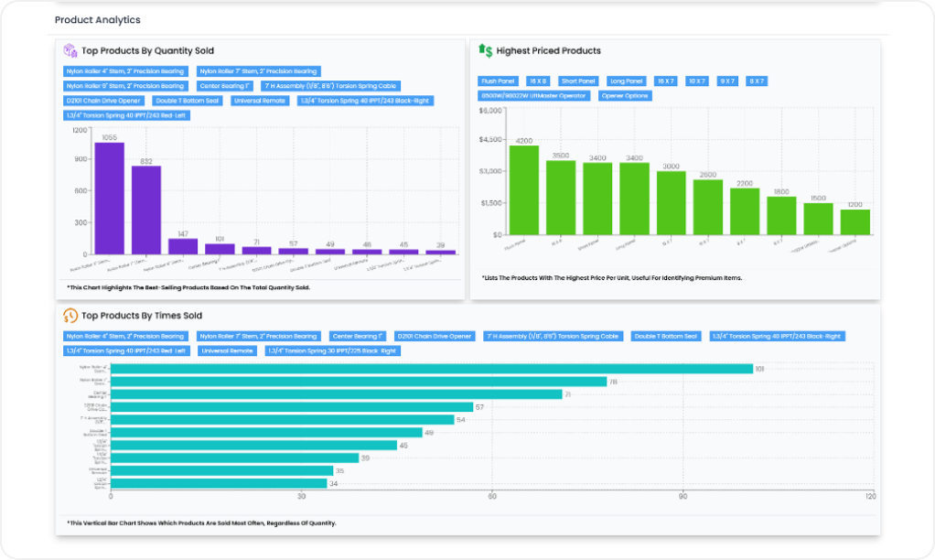Click the orange clock icon beside Top Products By Times Sold
Viewport: 935px width, 560px height.
click(70, 316)
